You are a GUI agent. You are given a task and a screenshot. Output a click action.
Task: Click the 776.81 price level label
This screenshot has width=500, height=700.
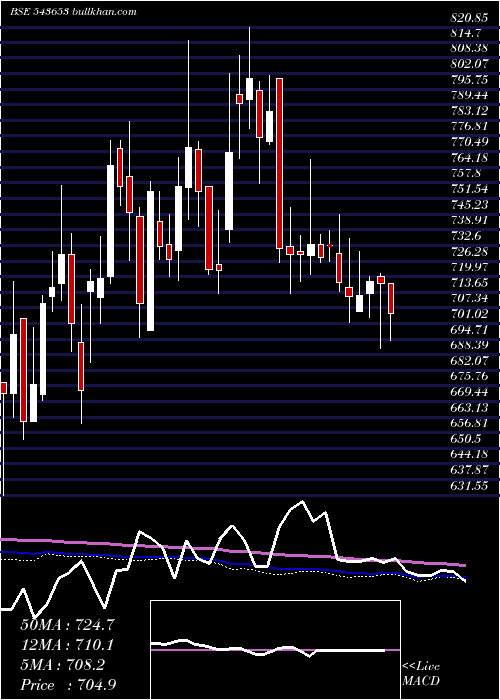click(x=468, y=126)
